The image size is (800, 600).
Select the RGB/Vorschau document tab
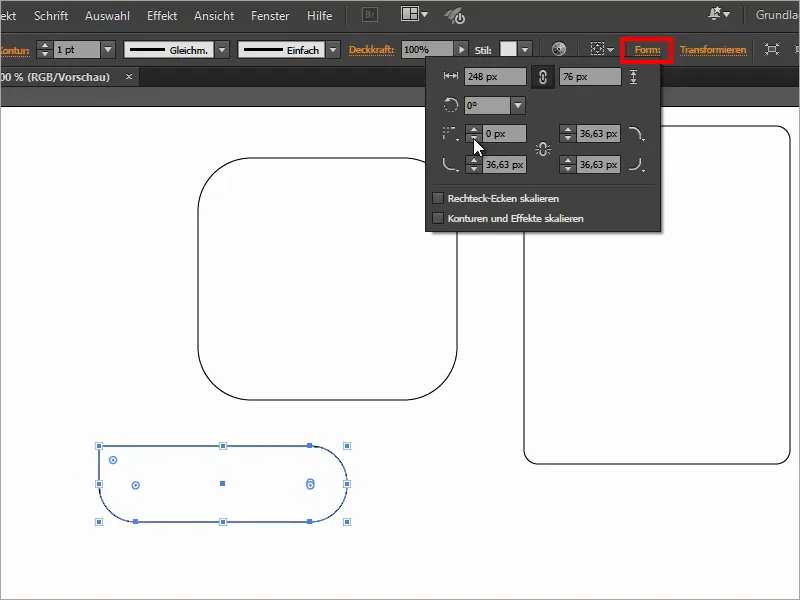55,75
